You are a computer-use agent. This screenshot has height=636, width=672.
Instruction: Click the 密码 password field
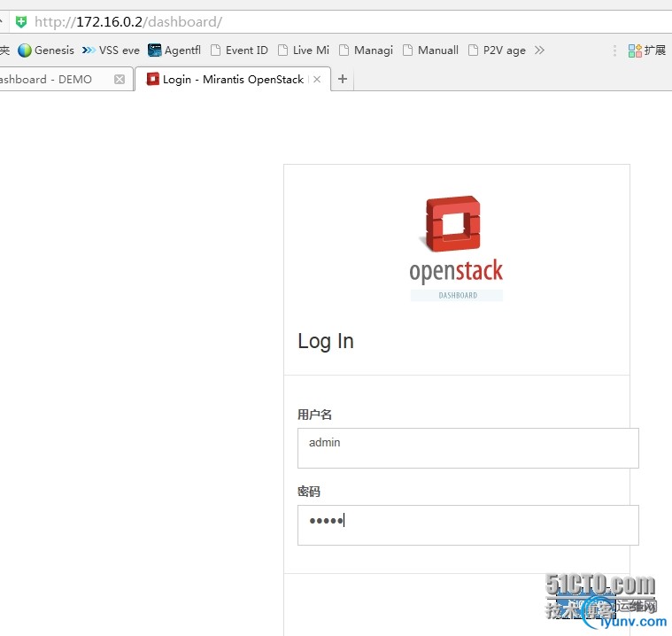(x=468, y=525)
